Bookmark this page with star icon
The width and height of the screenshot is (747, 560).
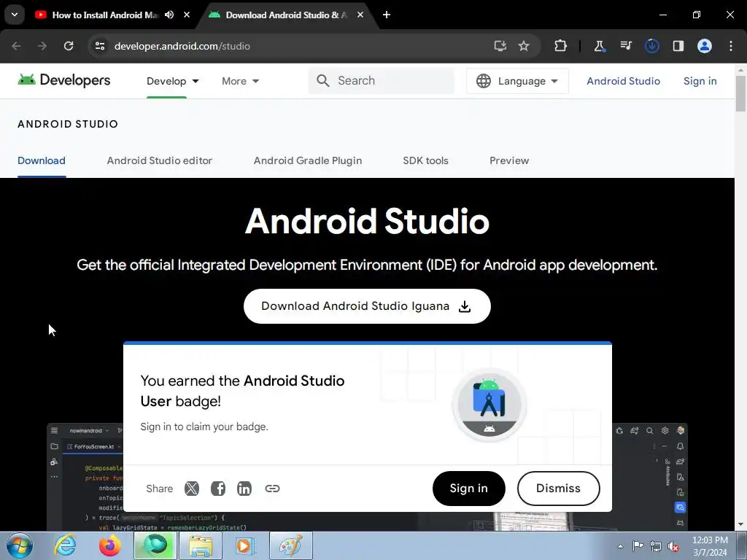[x=524, y=46]
